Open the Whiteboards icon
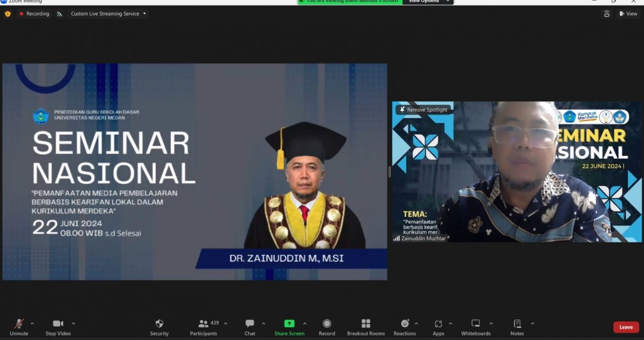This screenshot has width=644, height=340. 475,327
